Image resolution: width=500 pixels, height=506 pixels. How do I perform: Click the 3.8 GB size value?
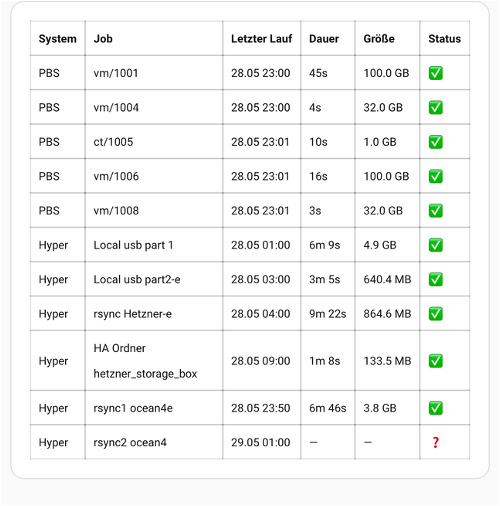pos(380,408)
